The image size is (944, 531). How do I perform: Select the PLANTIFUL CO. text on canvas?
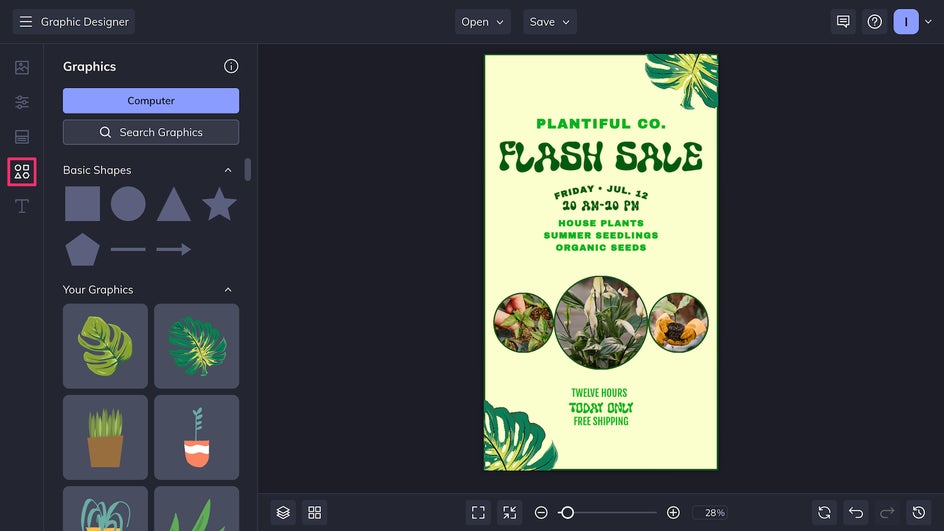601,123
